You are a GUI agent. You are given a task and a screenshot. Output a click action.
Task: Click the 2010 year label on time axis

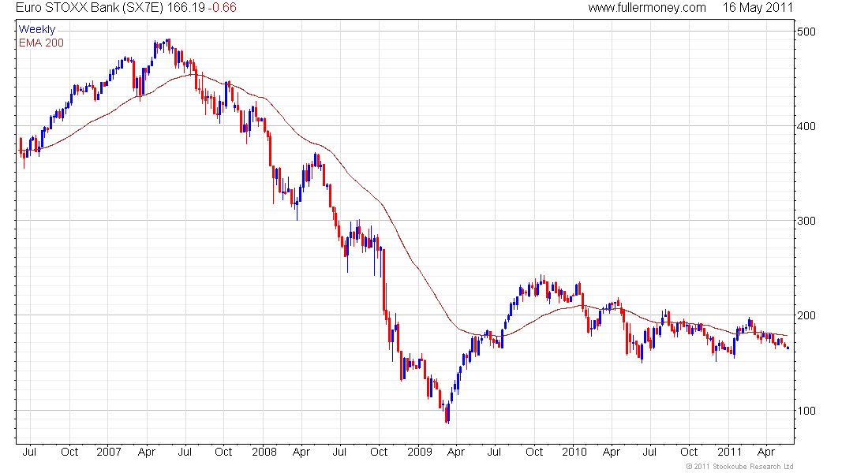click(x=574, y=452)
